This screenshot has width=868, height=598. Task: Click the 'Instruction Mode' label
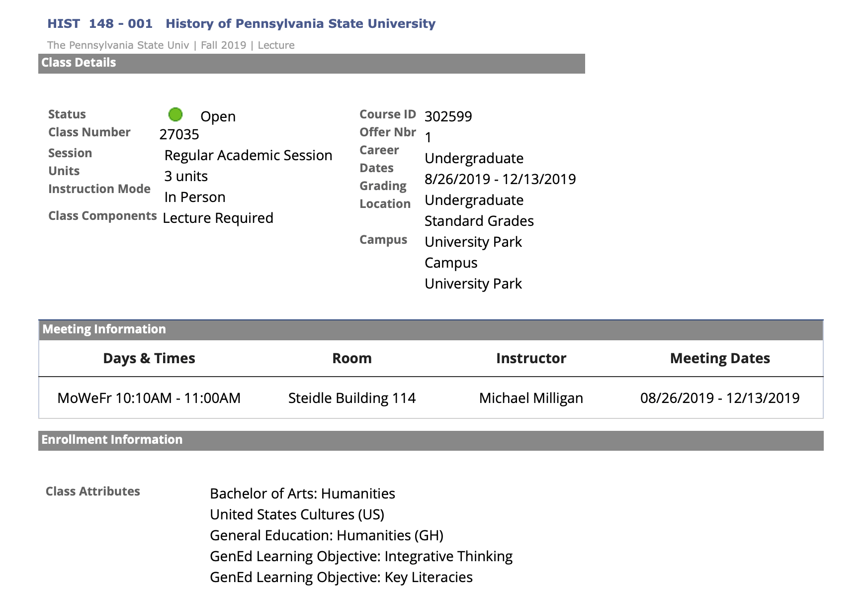pyautogui.click(x=99, y=189)
